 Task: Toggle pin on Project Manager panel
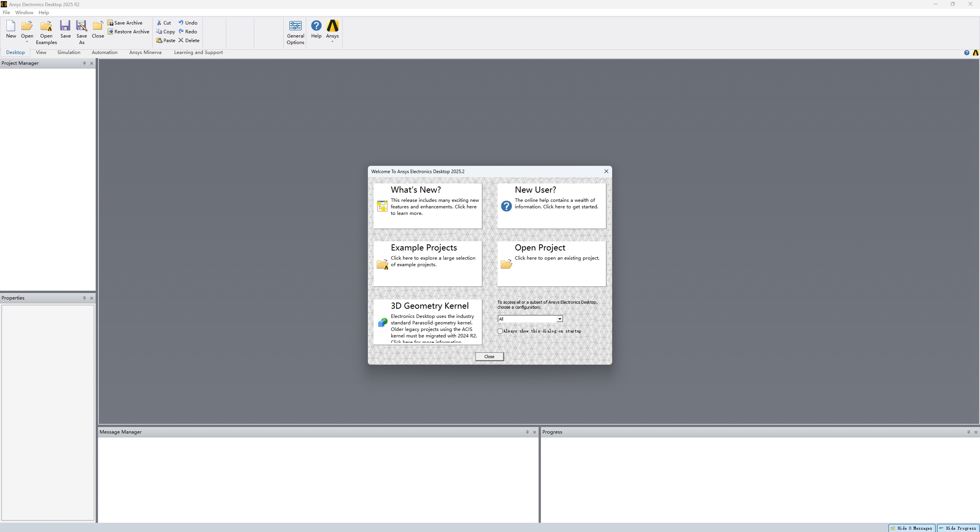pyautogui.click(x=84, y=63)
